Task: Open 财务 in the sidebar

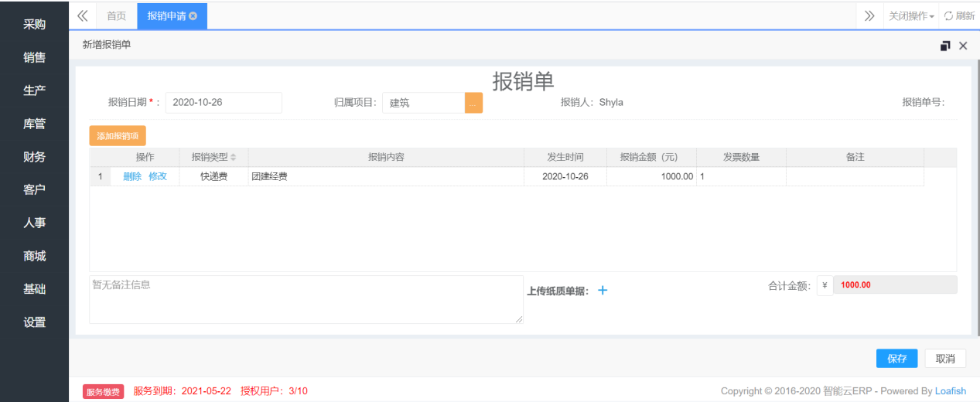Action: pos(35,157)
